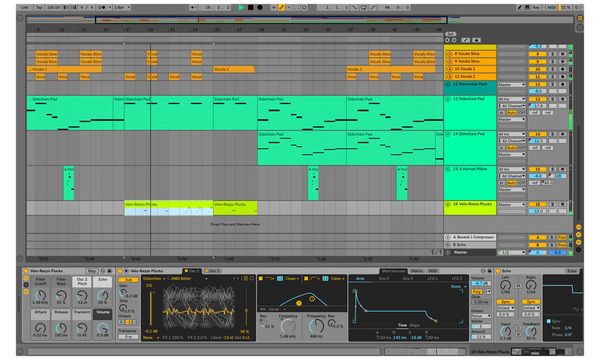
Task: Open track 16 Master output routing dropdown
Action: point(512,204)
